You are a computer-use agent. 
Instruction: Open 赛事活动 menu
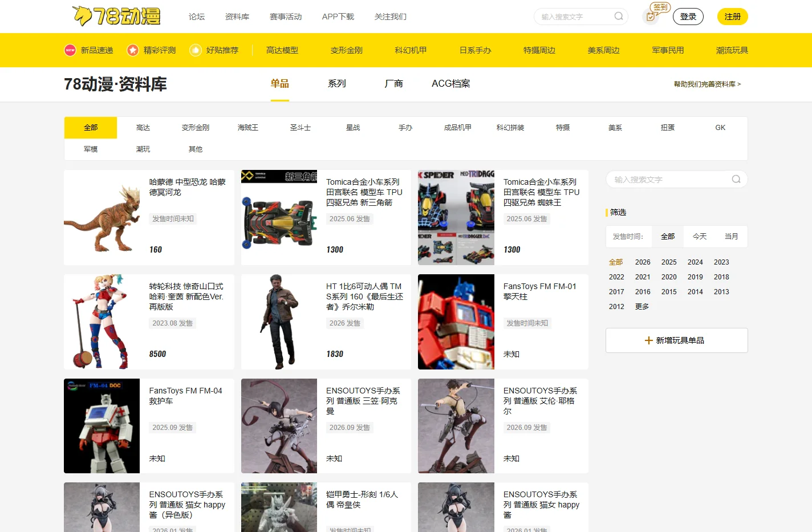(x=286, y=17)
